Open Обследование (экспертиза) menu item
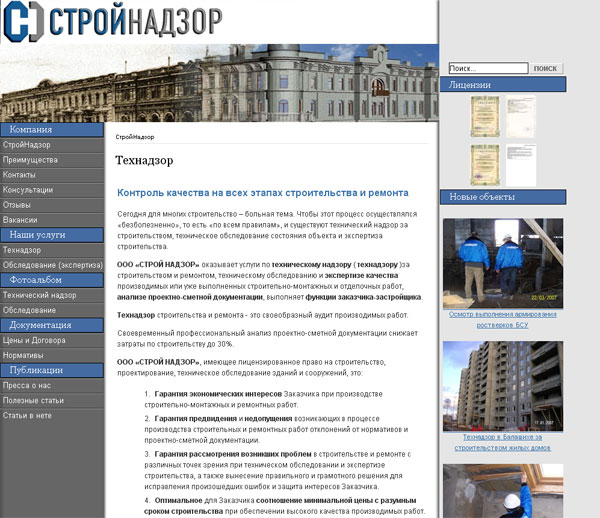 tap(53, 265)
